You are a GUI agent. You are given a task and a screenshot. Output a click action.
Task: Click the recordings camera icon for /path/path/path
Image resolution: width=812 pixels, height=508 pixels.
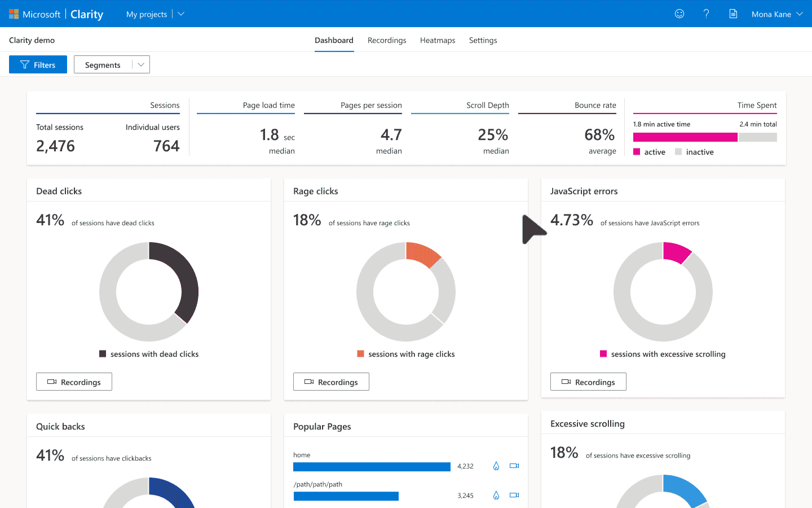click(514, 495)
